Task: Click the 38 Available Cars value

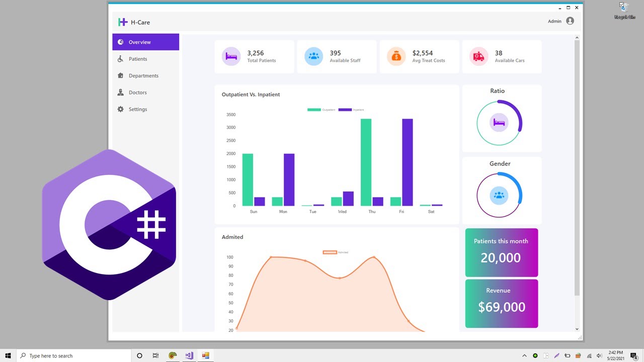Action: [499, 53]
